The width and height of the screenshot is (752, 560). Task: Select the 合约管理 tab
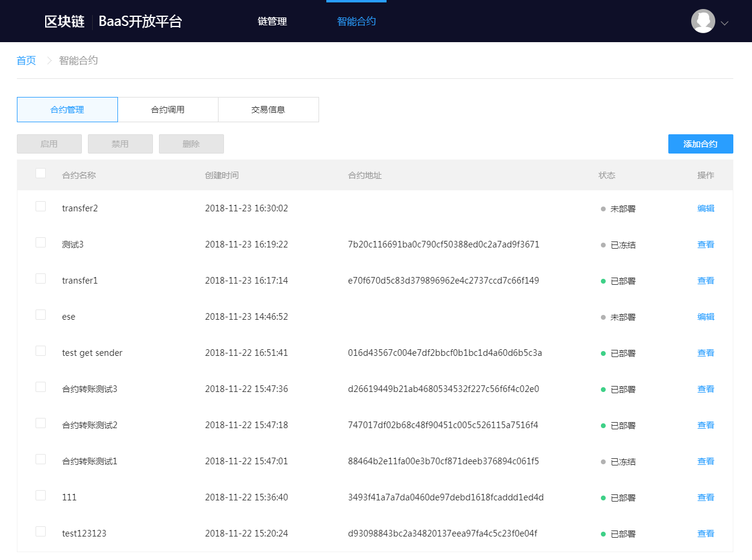(x=67, y=110)
